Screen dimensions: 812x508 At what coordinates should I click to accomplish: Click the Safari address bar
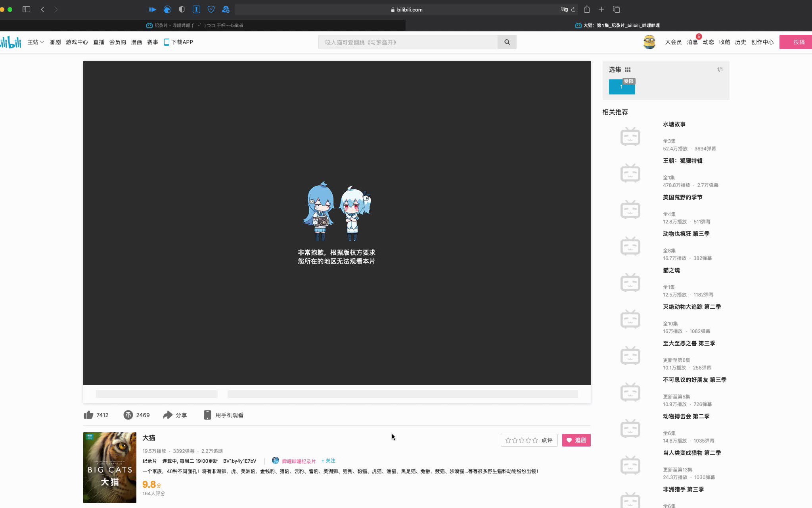406,10
